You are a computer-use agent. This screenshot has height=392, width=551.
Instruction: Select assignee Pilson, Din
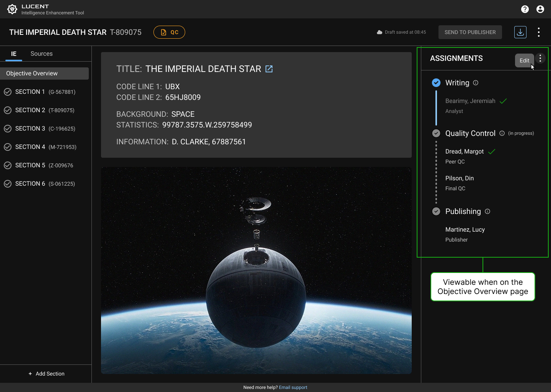pyautogui.click(x=460, y=178)
